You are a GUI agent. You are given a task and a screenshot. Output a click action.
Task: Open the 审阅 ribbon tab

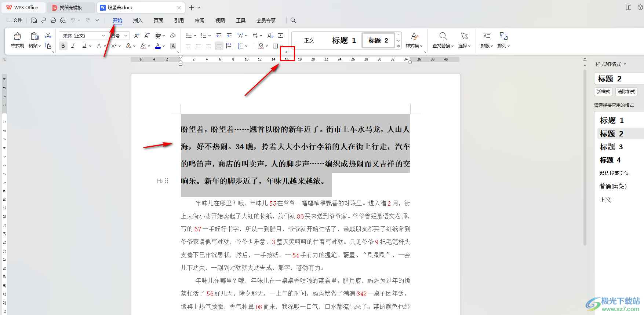(x=200, y=21)
